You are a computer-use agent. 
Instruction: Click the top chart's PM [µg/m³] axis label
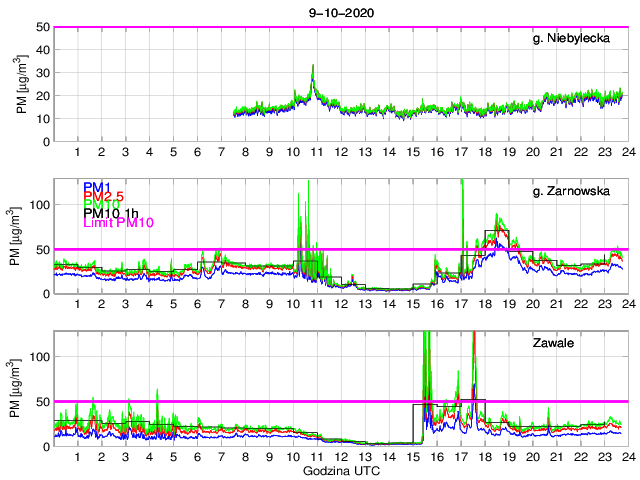22,84
